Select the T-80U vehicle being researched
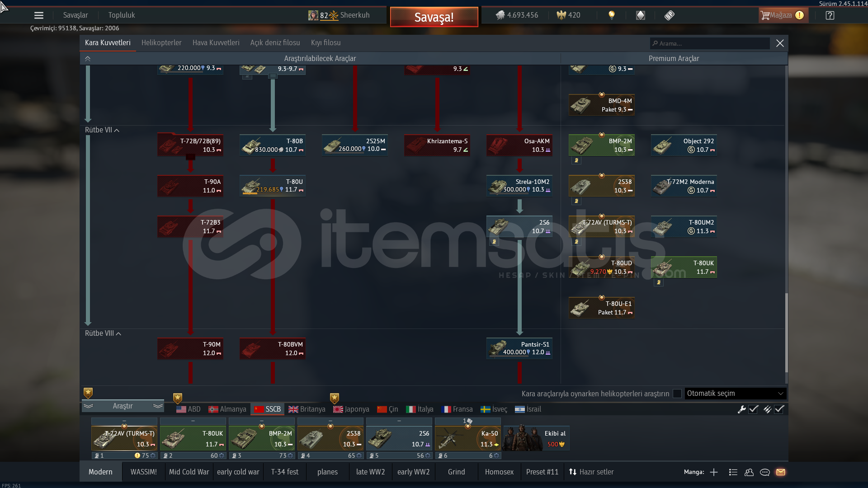Viewport: 868px width, 488px height. click(x=273, y=186)
